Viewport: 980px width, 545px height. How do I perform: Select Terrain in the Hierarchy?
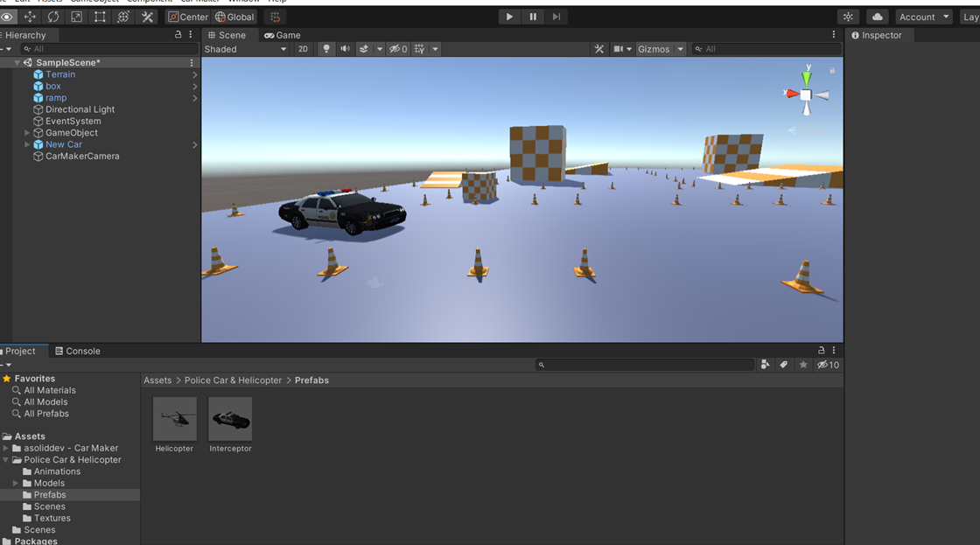(60, 74)
